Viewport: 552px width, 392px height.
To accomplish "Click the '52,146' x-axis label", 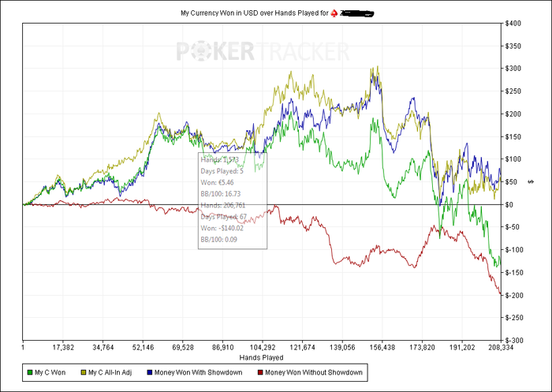I will 143,348.
